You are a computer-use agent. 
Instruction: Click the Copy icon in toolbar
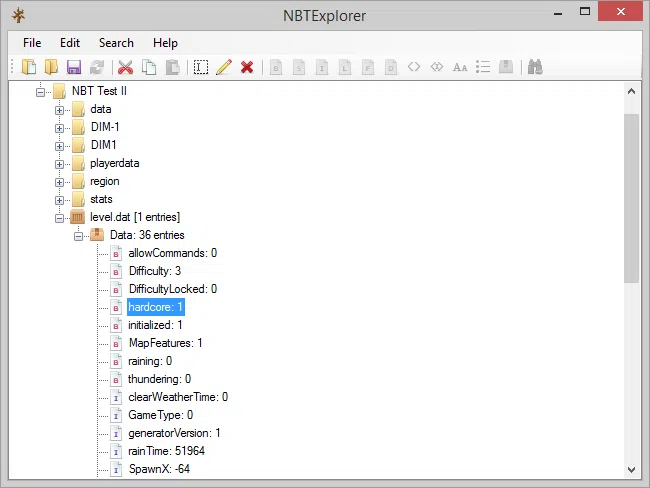149,67
